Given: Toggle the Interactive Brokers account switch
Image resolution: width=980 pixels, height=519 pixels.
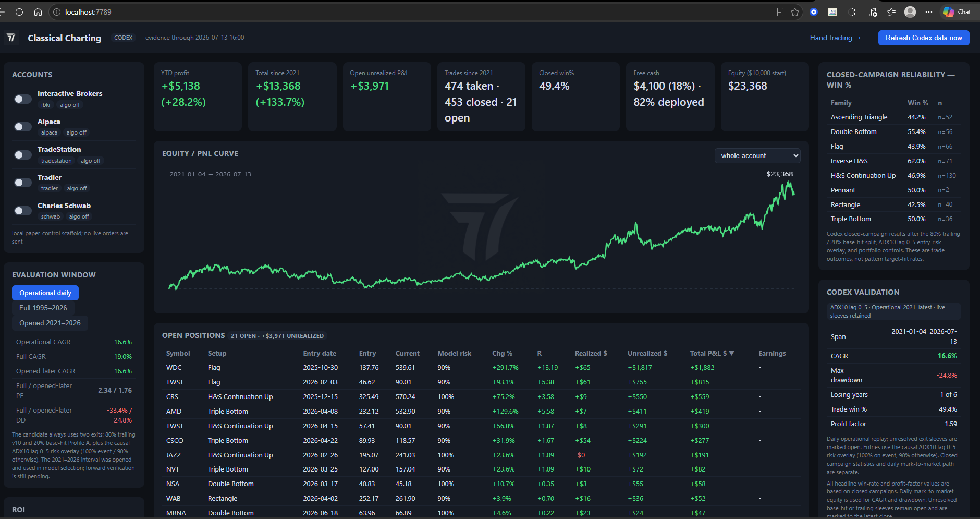Looking at the screenshot, I should (x=22, y=99).
